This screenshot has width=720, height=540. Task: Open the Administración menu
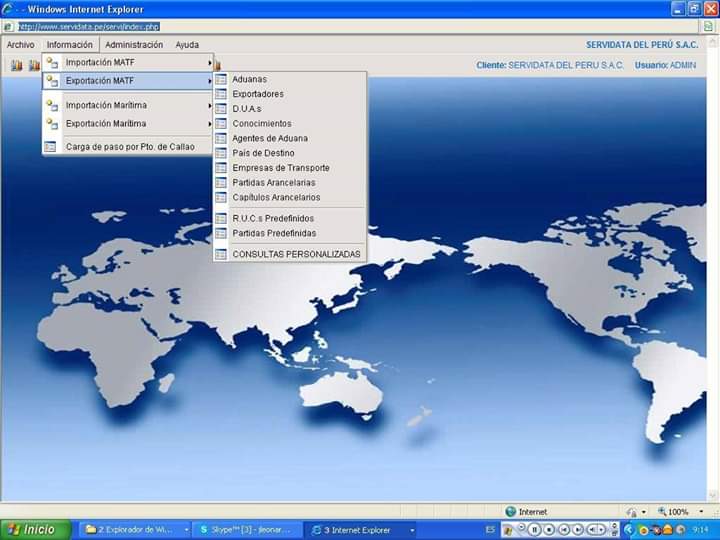[134, 45]
